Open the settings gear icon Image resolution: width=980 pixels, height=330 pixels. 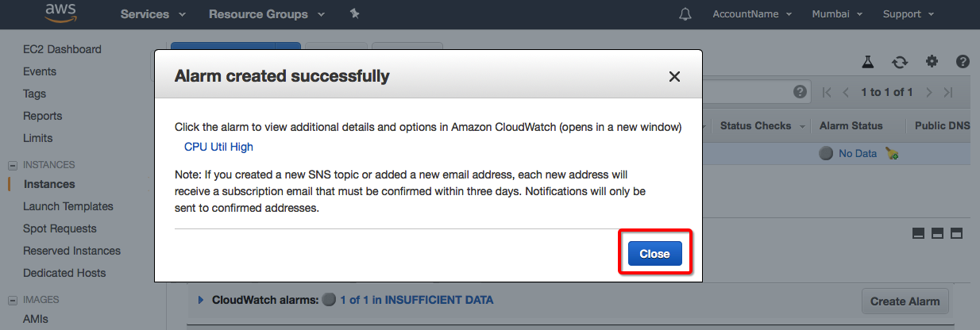tap(932, 62)
